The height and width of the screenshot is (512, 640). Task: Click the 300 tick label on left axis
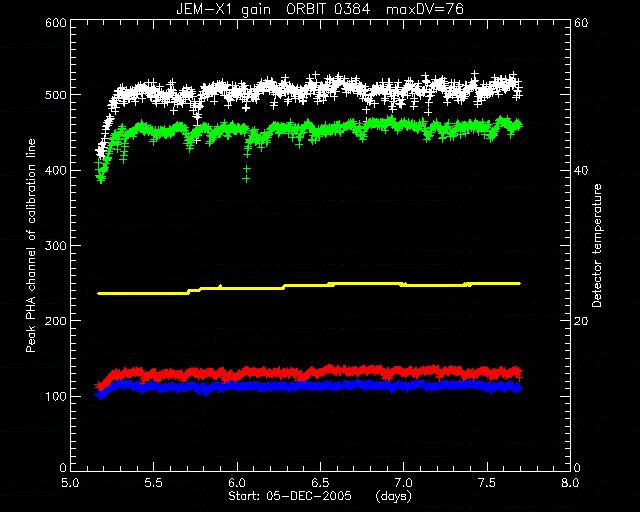(56, 246)
